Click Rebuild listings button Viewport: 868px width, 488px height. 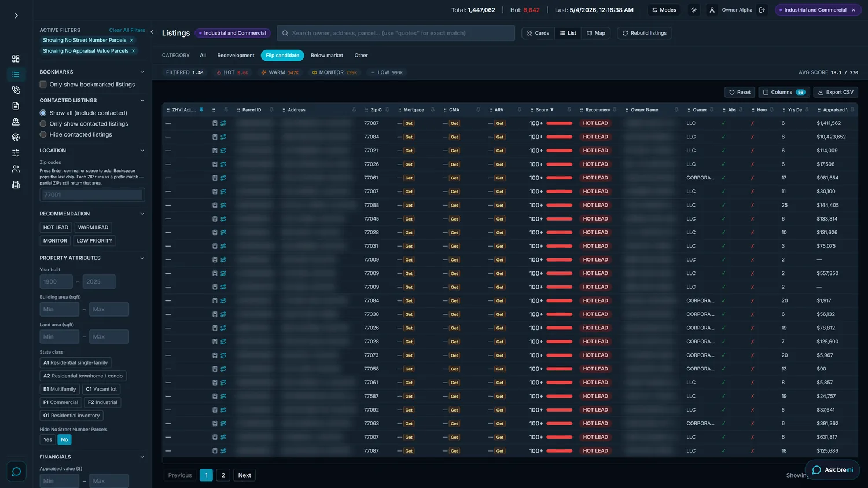645,33
